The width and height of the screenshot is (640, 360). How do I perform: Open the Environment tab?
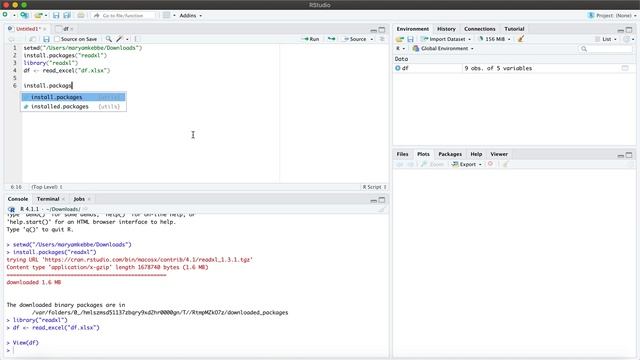pos(413,29)
